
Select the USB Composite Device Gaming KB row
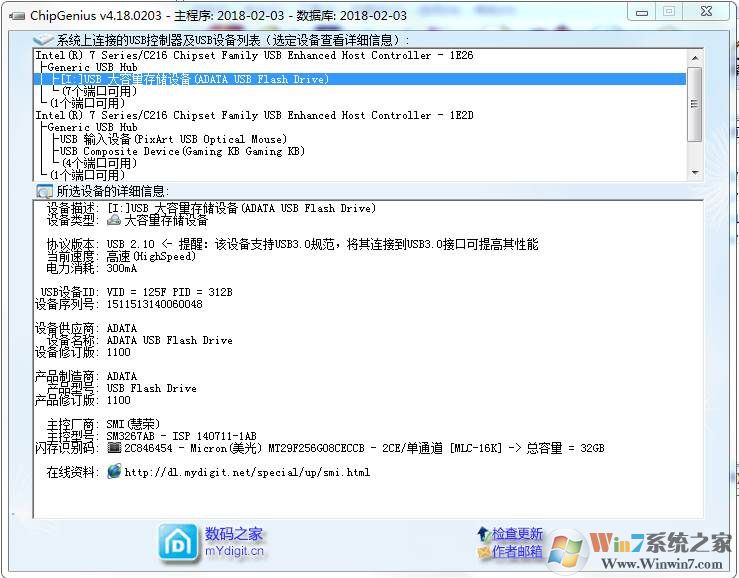(x=182, y=151)
